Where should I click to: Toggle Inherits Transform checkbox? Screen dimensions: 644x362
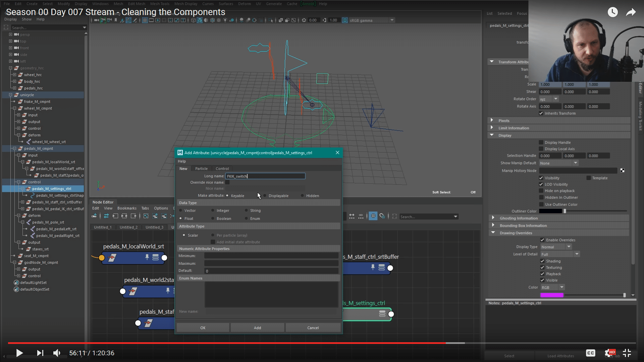tap(541, 113)
